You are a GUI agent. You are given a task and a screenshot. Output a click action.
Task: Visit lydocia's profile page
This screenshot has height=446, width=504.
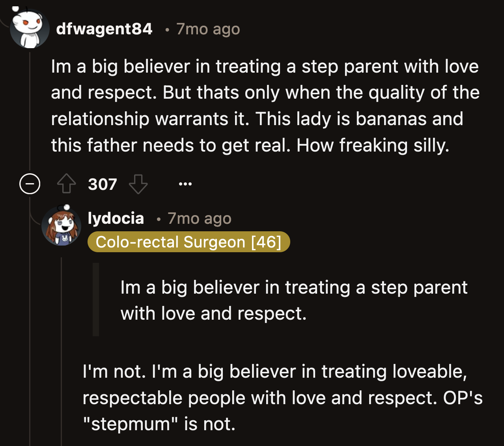click(116, 218)
